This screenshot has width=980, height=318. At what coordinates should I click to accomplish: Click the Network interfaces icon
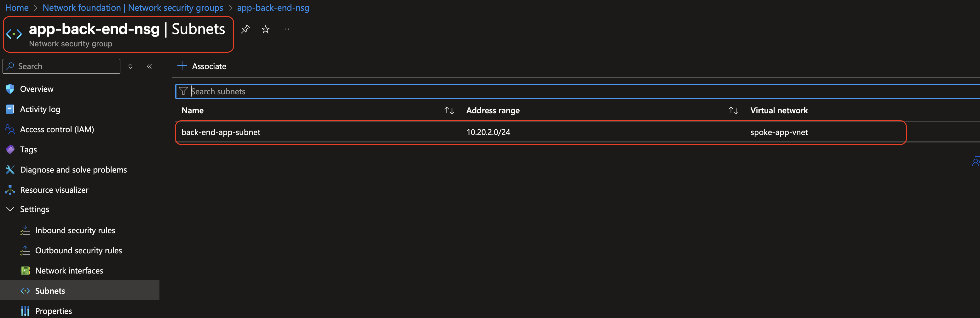pyautogui.click(x=25, y=270)
